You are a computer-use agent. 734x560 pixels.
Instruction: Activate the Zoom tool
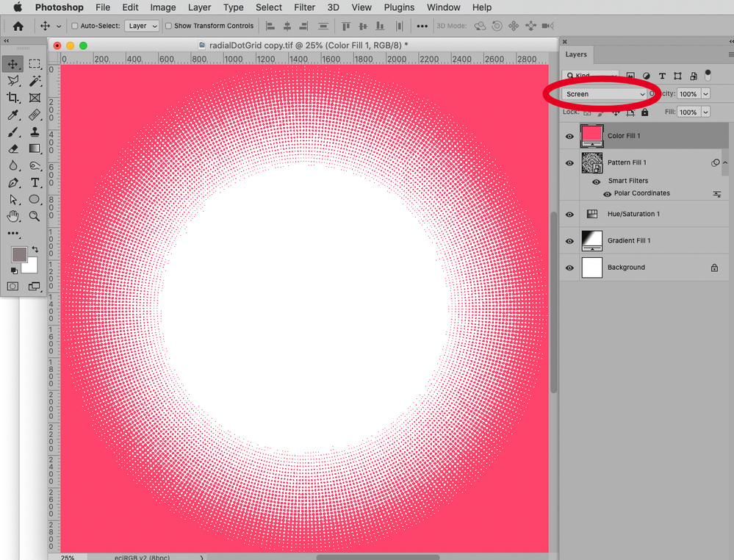point(35,215)
